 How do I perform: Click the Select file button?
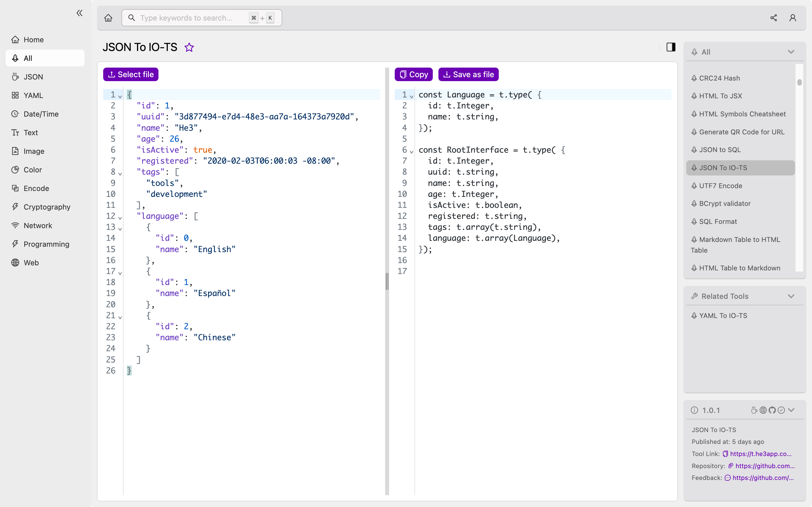tap(130, 74)
